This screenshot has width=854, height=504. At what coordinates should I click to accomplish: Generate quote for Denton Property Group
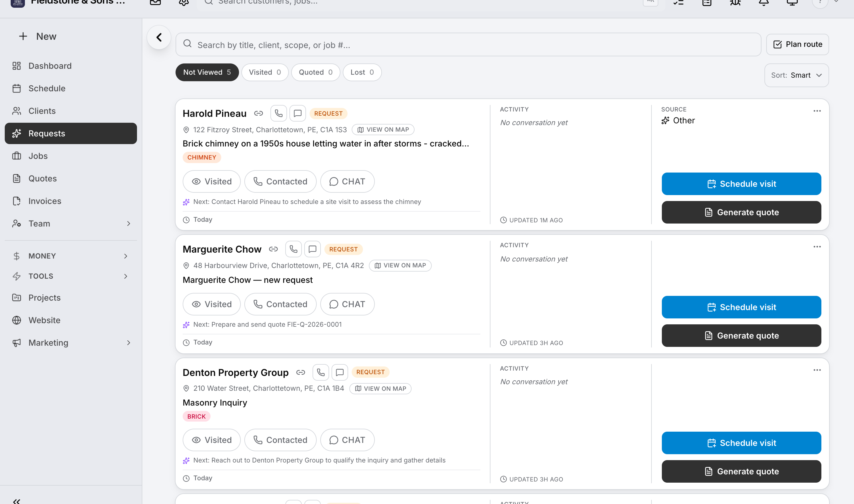coord(741,471)
